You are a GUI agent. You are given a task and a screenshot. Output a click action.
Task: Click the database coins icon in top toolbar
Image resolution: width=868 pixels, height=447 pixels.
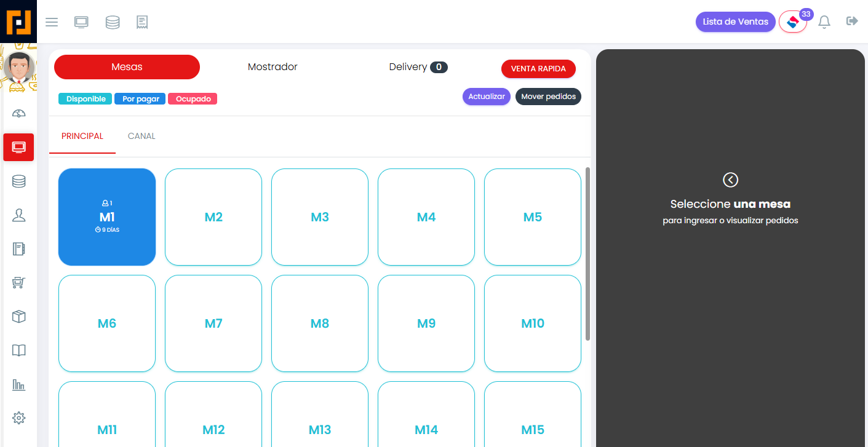113,22
